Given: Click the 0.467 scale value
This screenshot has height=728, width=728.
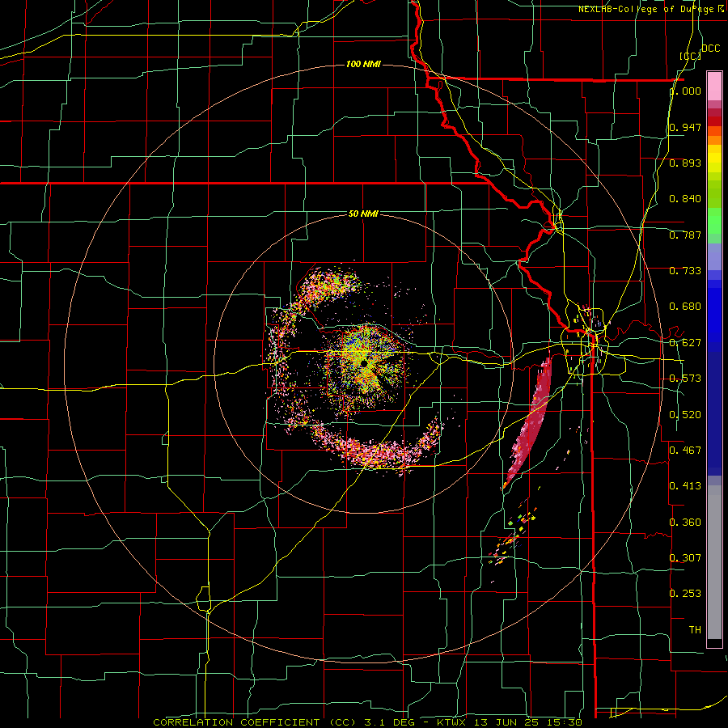Looking at the screenshot, I should [x=685, y=451].
